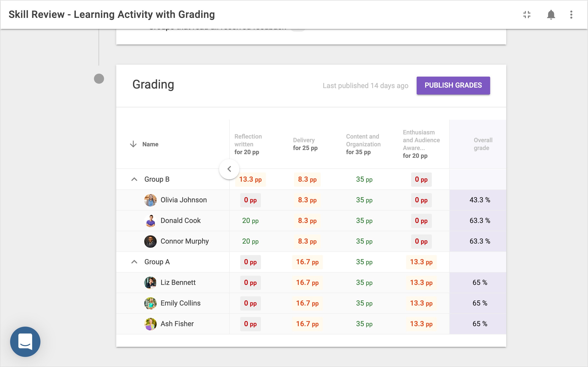Click the exit fullscreen icon

pos(526,14)
